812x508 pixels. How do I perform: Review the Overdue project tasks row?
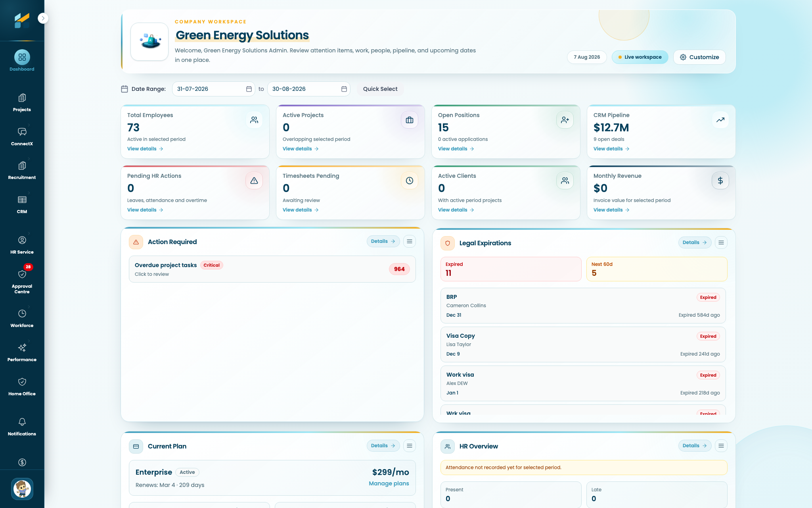(272, 269)
